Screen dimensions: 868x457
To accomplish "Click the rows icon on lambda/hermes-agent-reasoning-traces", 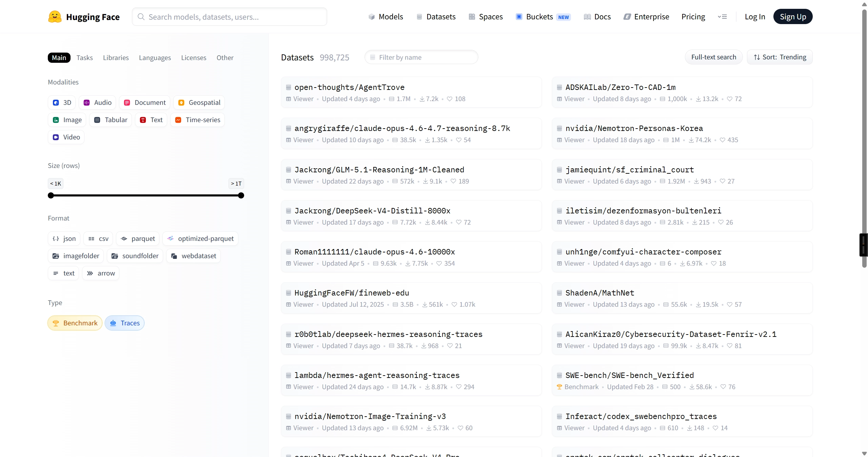I will tap(395, 387).
